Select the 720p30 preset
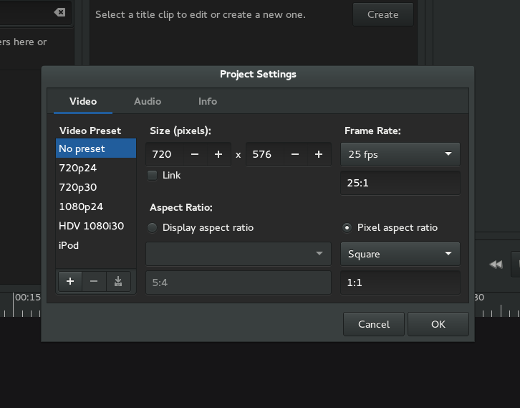This screenshot has width=520, height=408. click(96, 187)
